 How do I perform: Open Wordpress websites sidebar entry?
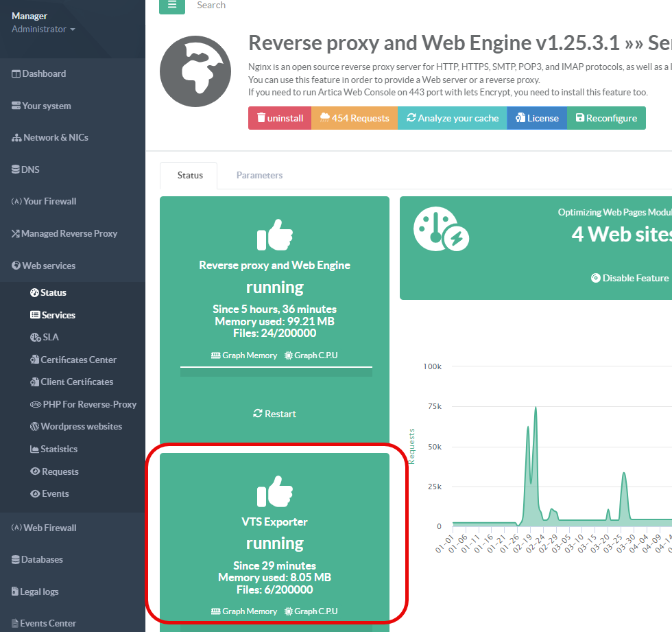click(81, 426)
